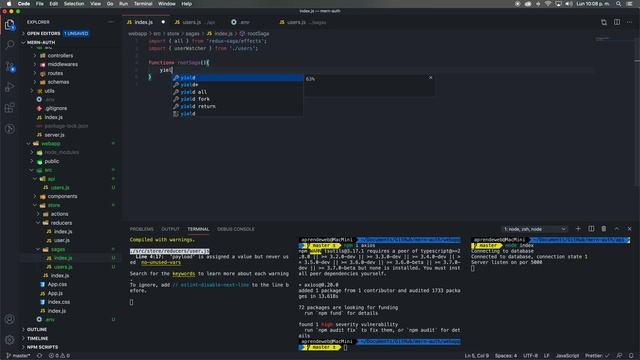This screenshot has width=640, height=360.
Task: Open the Accounts menu icon
Action: click(x=10, y=319)
